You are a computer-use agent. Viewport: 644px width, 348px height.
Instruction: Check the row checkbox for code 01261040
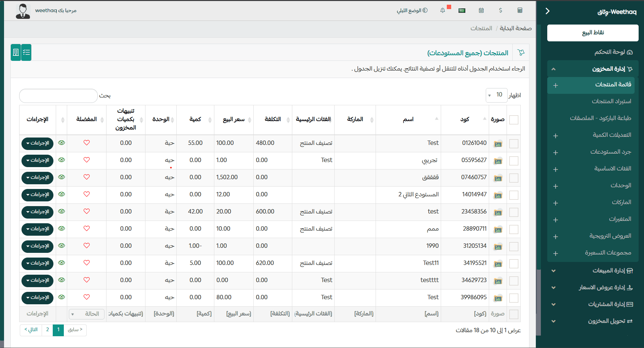(x=514, y=143)
